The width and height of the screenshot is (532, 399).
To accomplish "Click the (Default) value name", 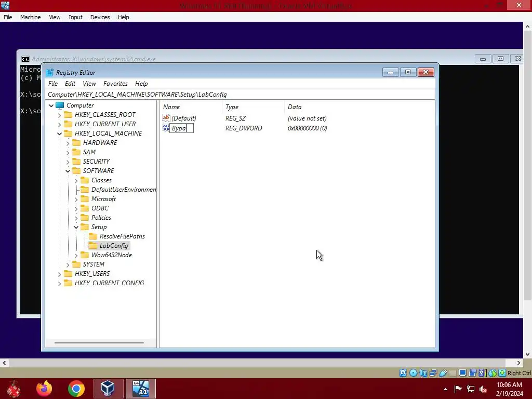I will click(183, 118).
